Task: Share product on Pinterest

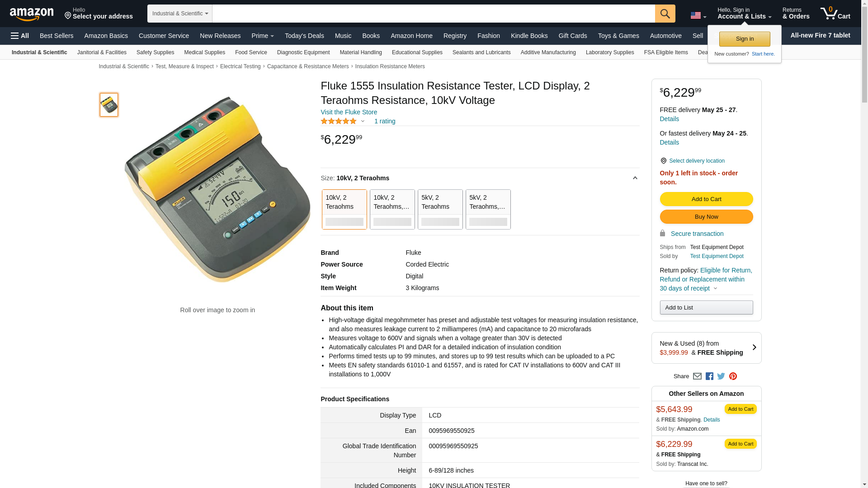Action: point(733,376)
